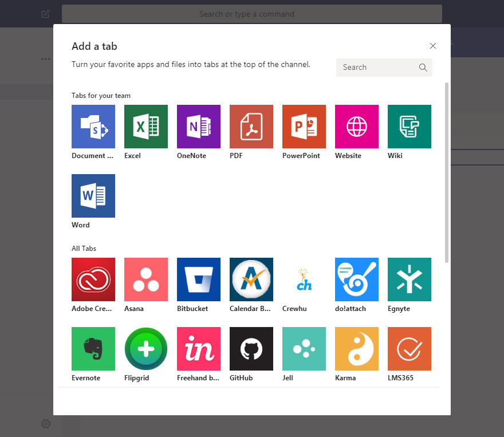504x437 pixels.
Task: Add the do!attach app
Action: 356,279
